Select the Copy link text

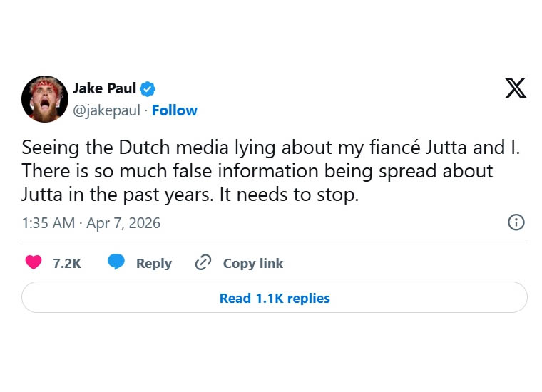253,264
